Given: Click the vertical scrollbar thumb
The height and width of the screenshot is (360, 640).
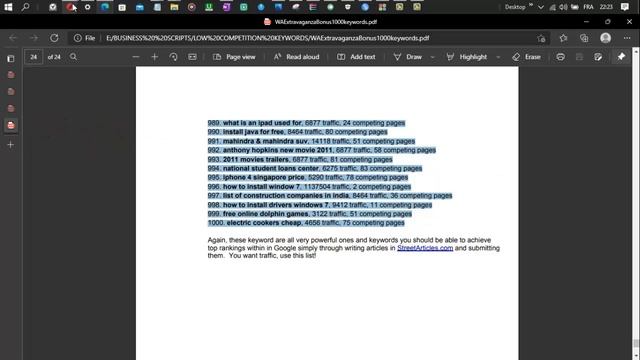Looking at the screenshot, I should pyautogui.click(x=636, y=343).
